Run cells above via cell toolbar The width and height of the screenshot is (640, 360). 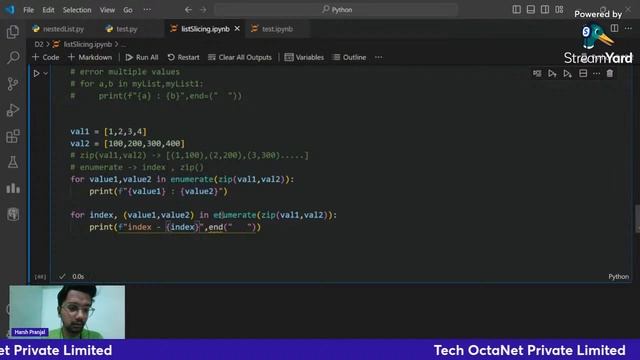tap(552, 73)
